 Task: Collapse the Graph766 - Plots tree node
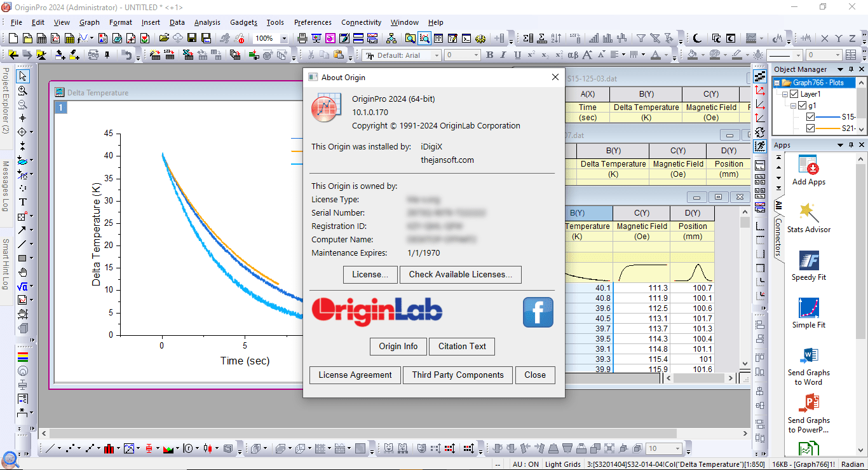pos(778,83)
